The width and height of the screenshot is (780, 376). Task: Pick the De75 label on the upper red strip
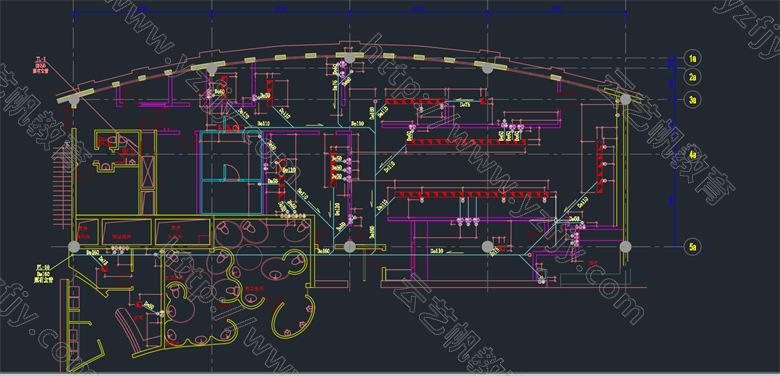(465, 105)
